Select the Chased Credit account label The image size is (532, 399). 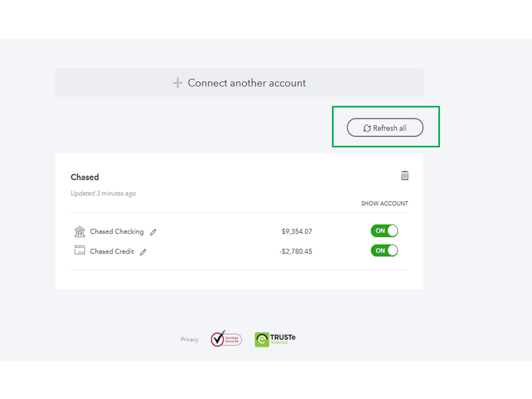pyautogui.click(x=112, y=252)
